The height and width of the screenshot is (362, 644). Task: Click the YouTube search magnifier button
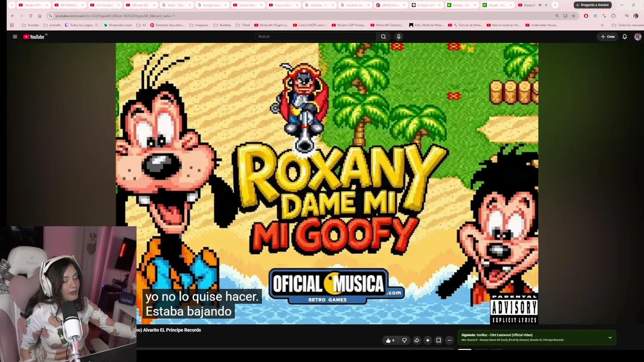coord(383,37)
